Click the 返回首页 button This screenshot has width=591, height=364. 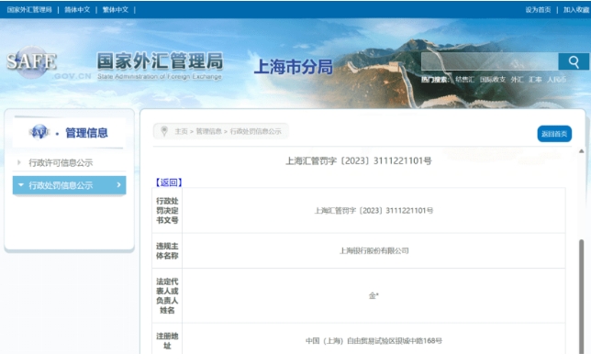[x=554, y=134]
